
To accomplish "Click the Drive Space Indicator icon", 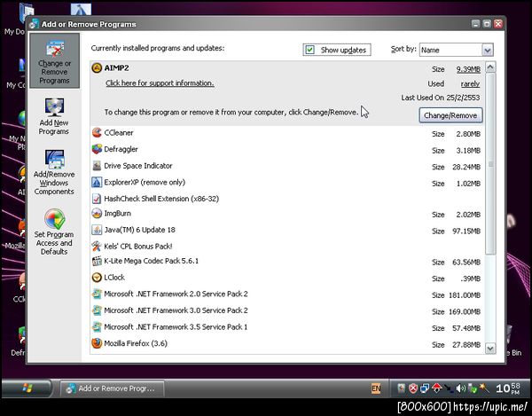I will coord(97,166).
